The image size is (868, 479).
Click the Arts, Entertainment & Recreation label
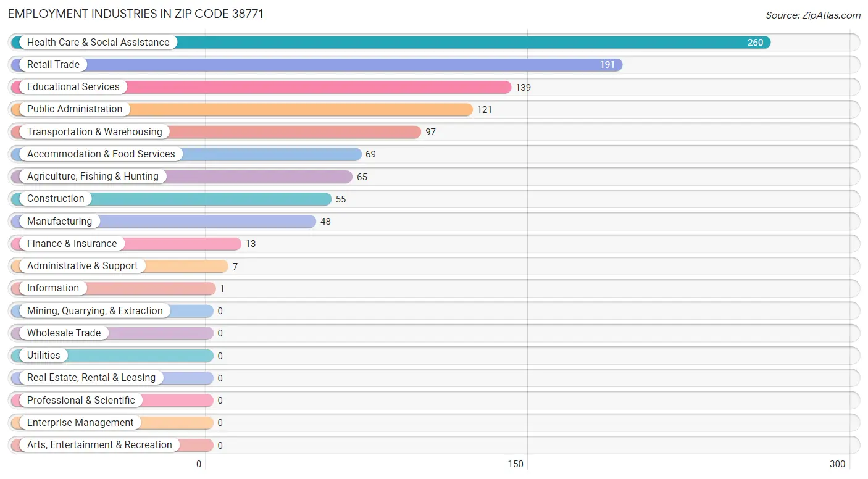click(x=99, y=444)
